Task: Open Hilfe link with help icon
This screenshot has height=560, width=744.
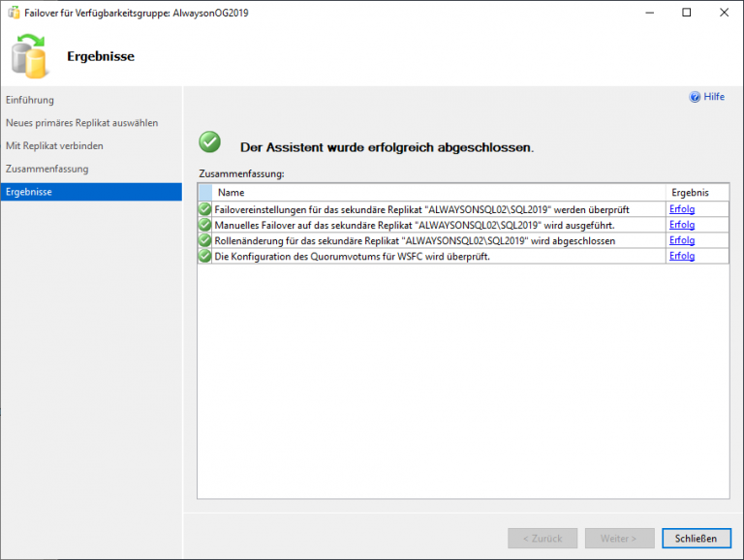Action: tap(706, 97)
